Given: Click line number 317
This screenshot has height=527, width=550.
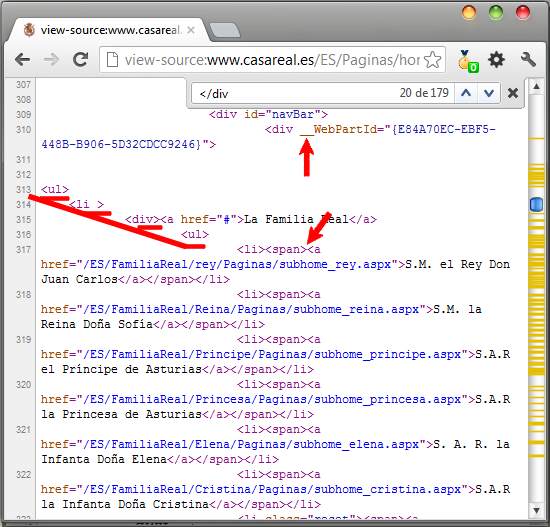Looking at the screenshot, I should [24, 250].
